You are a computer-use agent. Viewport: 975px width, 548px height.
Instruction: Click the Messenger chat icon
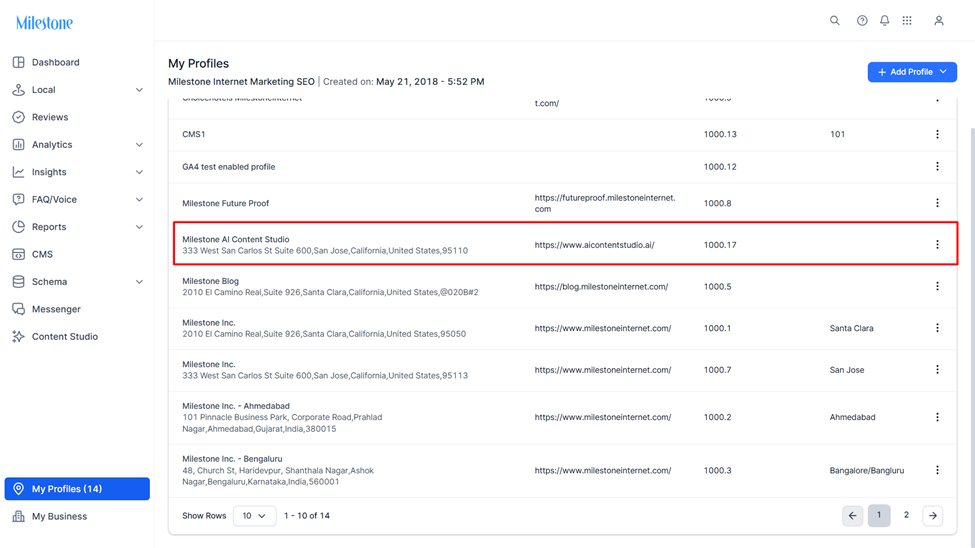(x=19, y=309)
